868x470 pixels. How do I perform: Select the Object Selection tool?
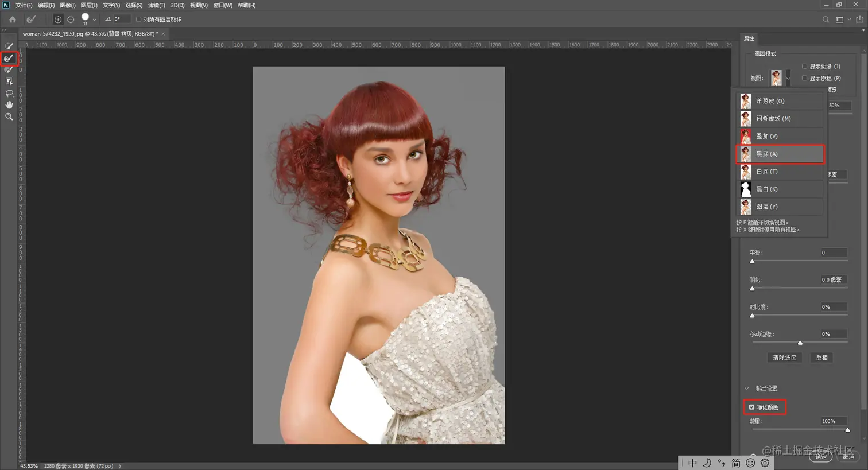(x=9, y=81)
